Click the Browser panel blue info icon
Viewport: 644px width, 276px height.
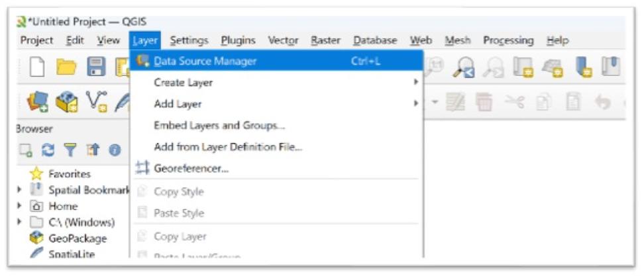point(114,150)
